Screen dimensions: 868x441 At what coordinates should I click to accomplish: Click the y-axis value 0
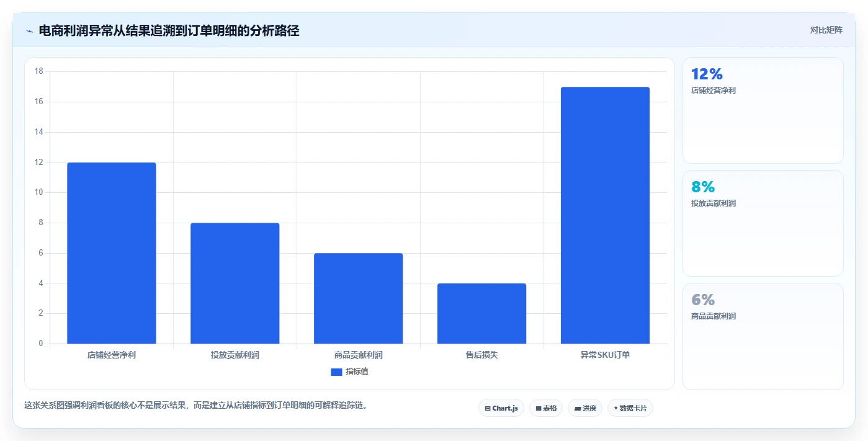pos(41,344)
